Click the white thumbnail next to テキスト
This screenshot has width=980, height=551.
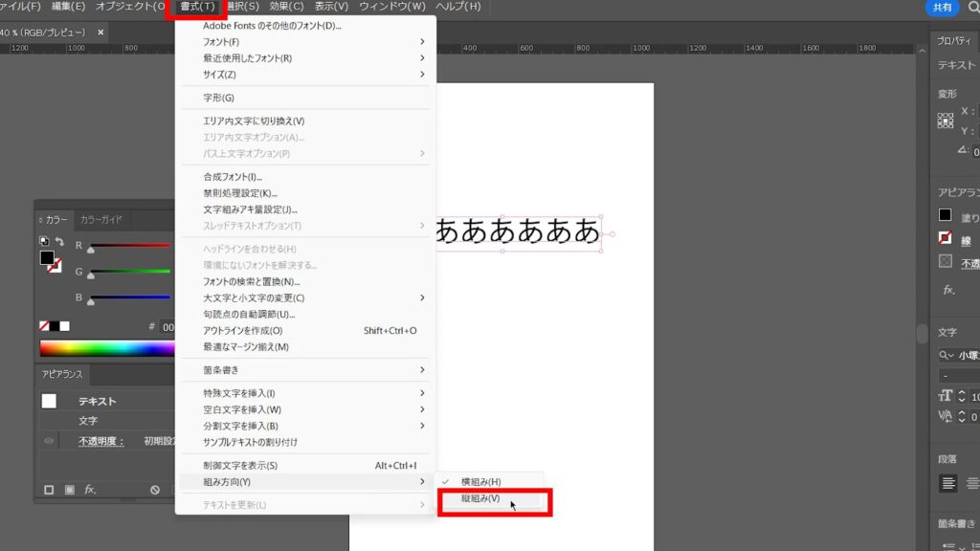pyautogui.click(x=49, y=401)
